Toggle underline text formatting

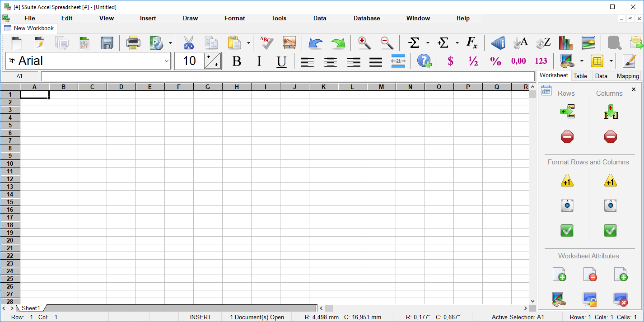click(281, 61)
